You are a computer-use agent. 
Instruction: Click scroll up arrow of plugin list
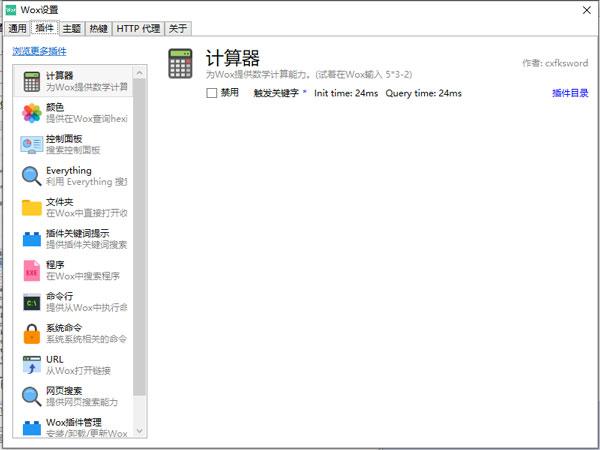pos(140,73)
